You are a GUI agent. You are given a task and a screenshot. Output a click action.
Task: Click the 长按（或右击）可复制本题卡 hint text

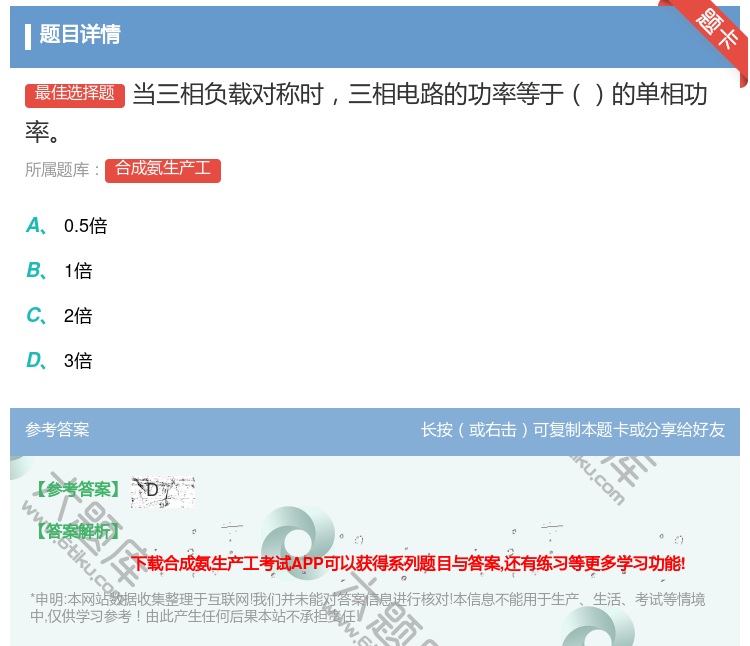[x=573, y=430]
